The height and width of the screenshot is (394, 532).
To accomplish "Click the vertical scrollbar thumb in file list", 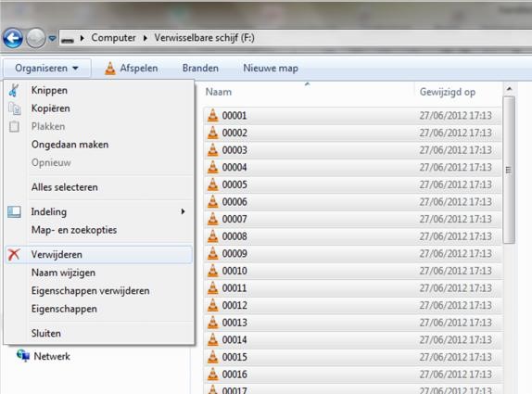I will [x=509, y=170].
